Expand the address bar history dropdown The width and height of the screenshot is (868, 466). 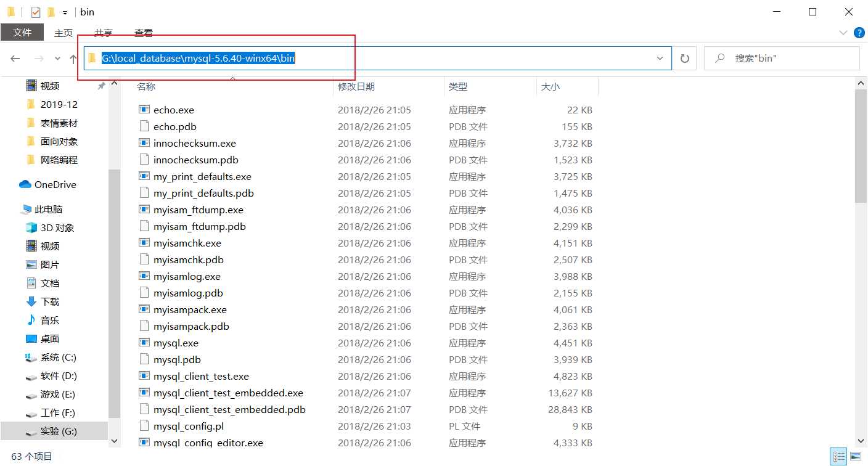coord(660,59)
